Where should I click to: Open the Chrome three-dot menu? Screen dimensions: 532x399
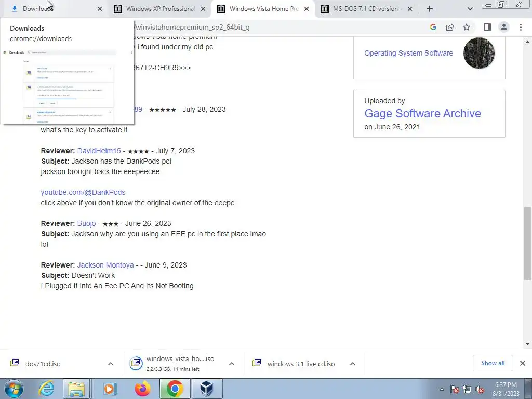coord(521,27)
